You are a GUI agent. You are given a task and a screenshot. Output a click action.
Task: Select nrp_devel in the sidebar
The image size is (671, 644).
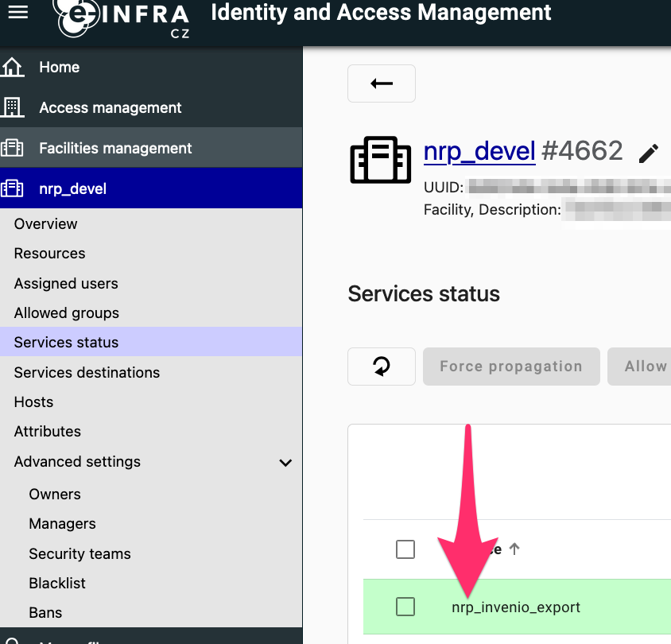click(72, 188)
